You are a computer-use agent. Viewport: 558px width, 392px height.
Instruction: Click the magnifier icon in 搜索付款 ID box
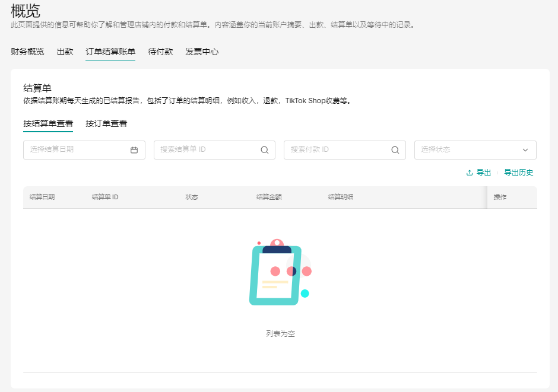pos(395,150)
